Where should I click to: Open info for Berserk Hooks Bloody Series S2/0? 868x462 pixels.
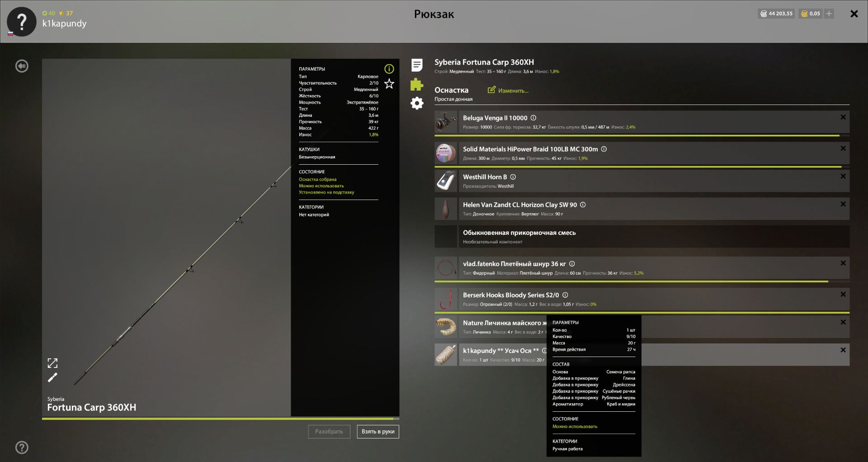coord(565,295)
